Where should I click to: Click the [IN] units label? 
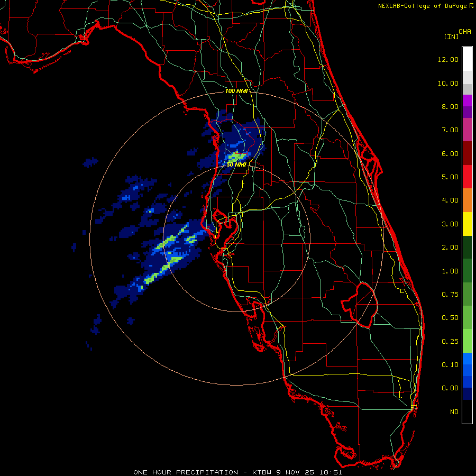pos(452,36)
